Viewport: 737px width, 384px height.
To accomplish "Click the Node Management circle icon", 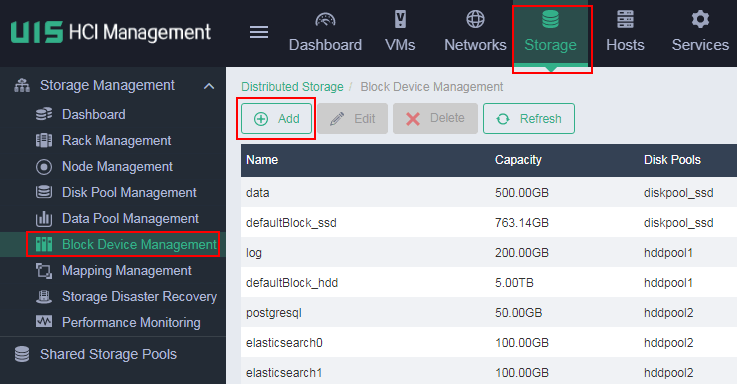I will coord(44,166).
